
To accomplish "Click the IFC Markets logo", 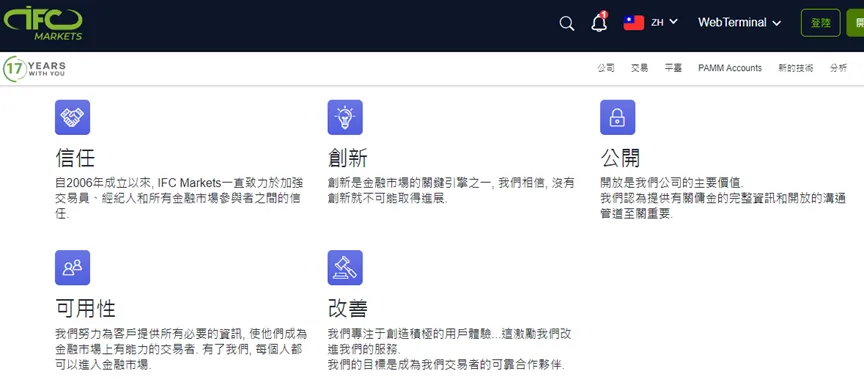I will [43, 23].
